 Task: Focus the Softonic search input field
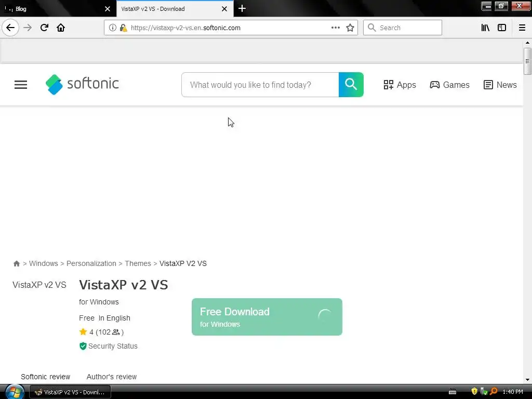[x=260, y=85]
